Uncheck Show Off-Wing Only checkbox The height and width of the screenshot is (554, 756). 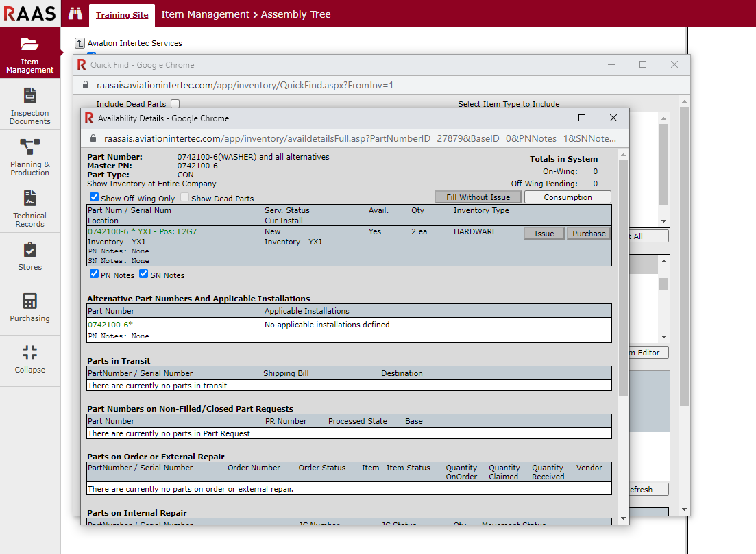pos(95,198)
